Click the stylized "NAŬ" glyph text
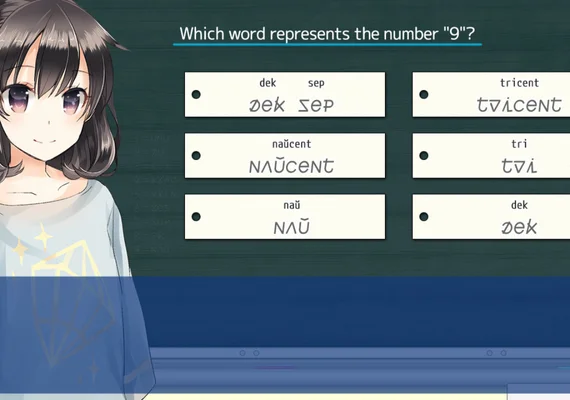570x400 pixels. [292, 227]
